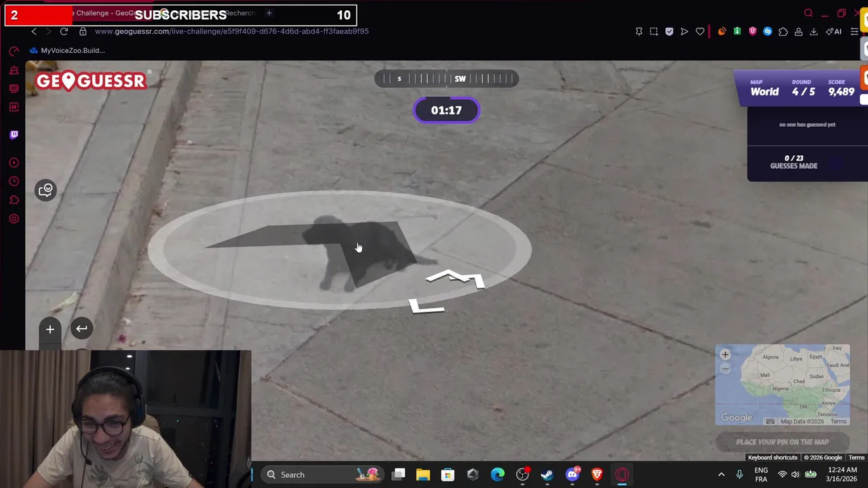This screenshot has width=868, height=488.
Task: Zoom out the guess minimap
Action: (725, 368)
